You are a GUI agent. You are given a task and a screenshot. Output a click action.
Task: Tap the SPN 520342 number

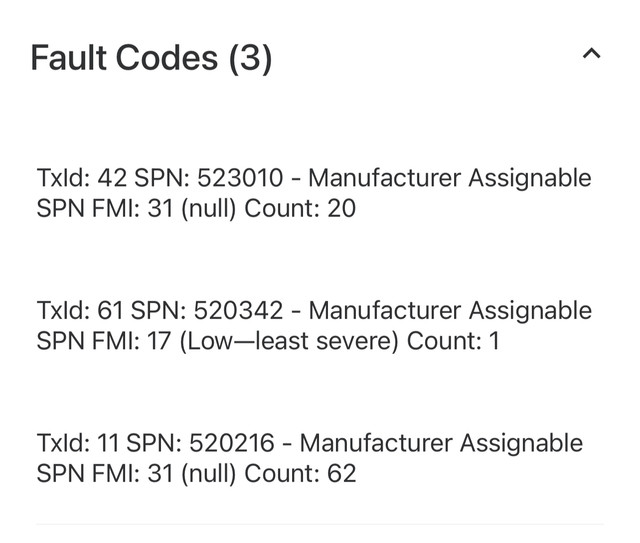[x=240, y=311]
